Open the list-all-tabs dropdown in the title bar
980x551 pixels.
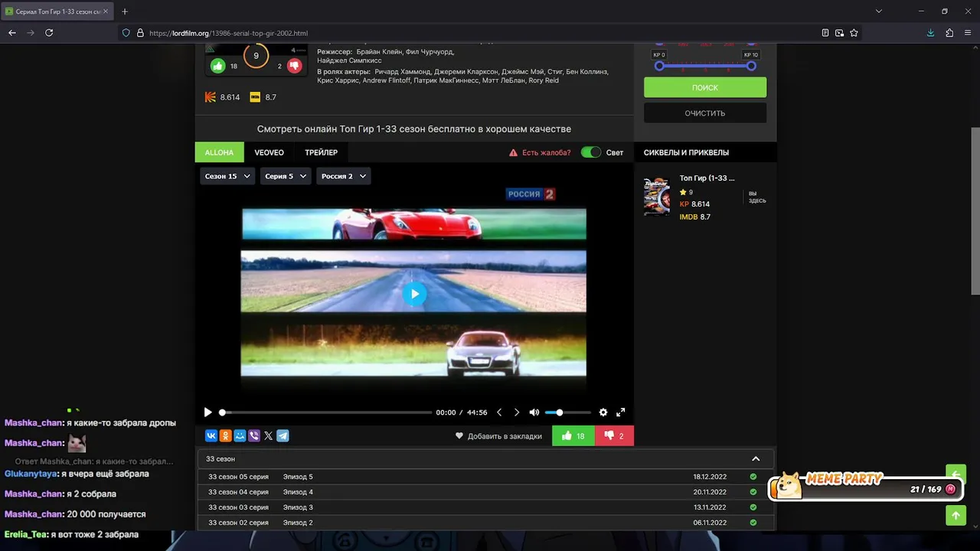point(879,11)
